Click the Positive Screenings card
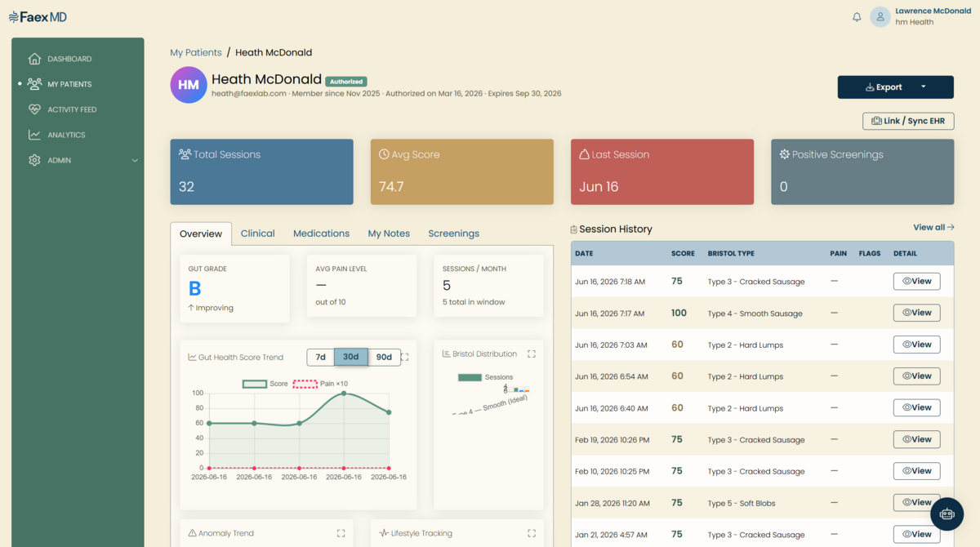Image resolution: width=980 pixels, height=547 pixels. click(x=862, y=171)
